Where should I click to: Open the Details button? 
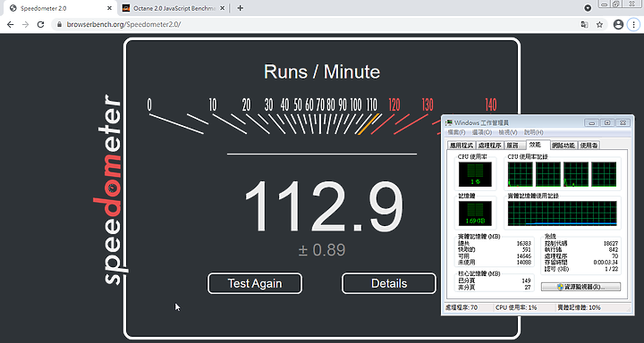389,283
